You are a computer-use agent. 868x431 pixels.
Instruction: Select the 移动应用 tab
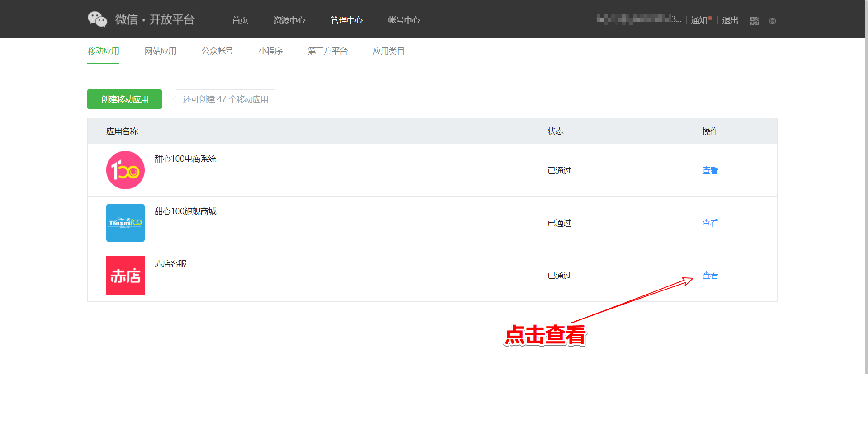click(103, 51)
